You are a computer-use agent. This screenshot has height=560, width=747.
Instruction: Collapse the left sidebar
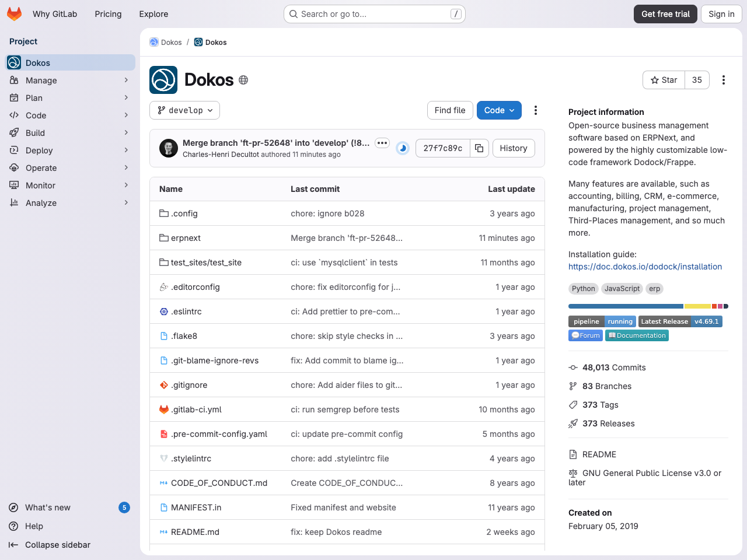click(56, 545)
